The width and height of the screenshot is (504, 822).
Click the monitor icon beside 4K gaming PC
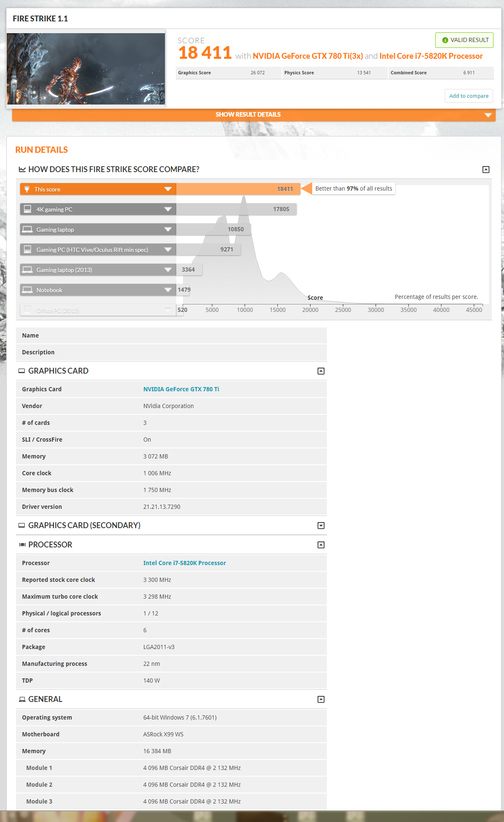[x=28, y=209]
